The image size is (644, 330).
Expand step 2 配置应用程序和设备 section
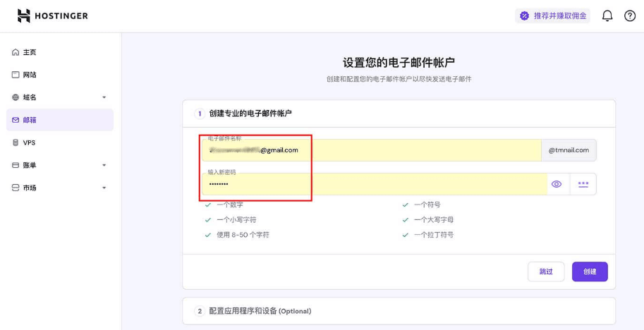(x=260, y=311)
